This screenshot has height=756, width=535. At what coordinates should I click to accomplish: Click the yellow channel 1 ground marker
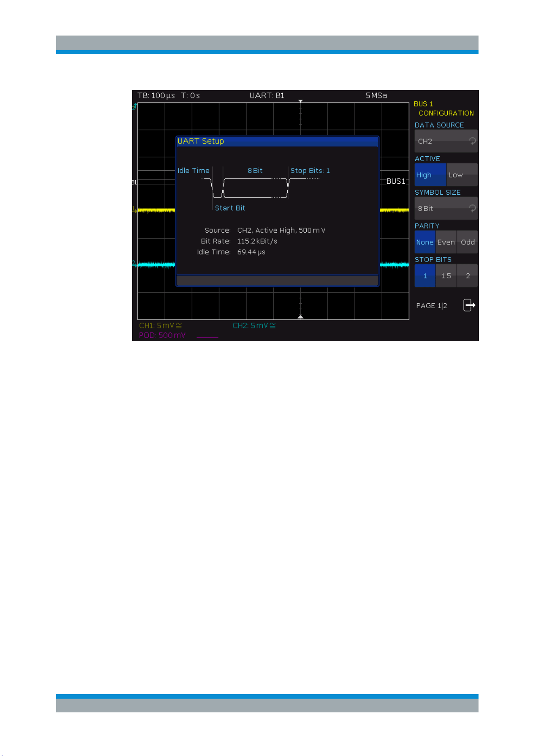134,209
